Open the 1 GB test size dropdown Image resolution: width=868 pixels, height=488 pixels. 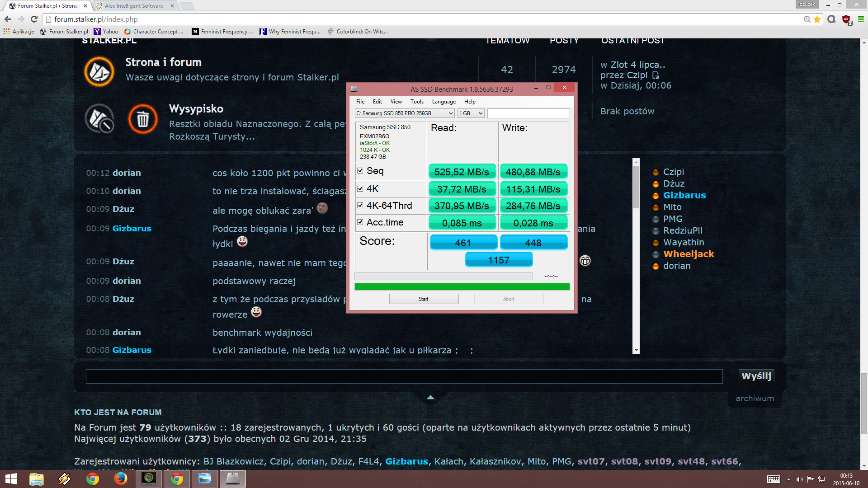(471, 113)
